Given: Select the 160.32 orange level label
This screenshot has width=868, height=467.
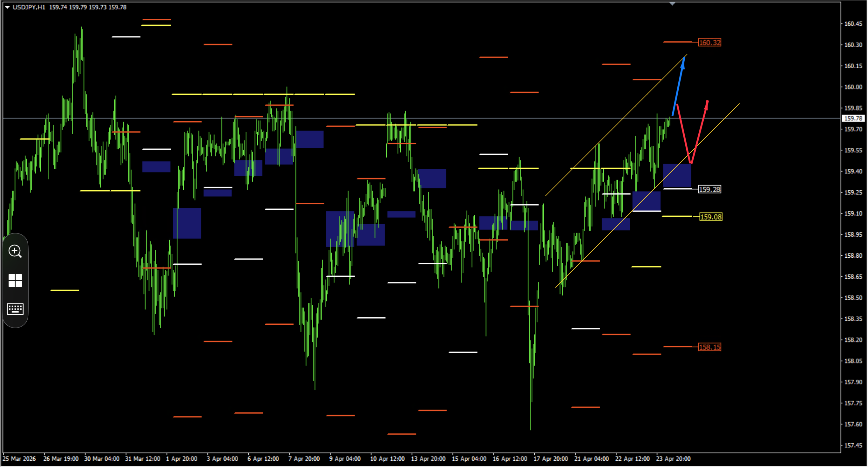Looking at the screenshot, I should (x=709, y=43).
